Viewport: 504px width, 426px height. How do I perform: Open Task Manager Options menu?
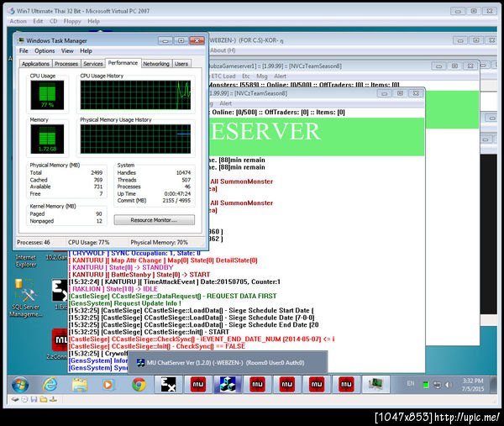click(x=45, y=50)
